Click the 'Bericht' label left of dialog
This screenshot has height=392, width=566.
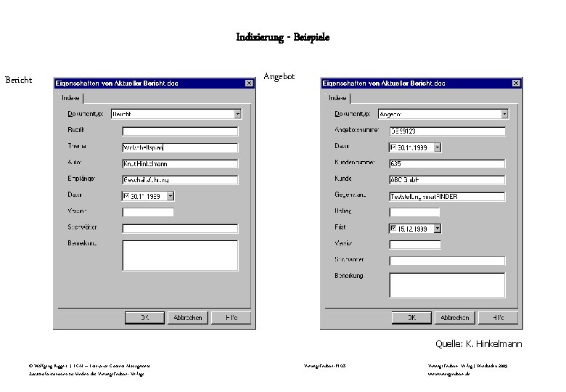(18, 80)
